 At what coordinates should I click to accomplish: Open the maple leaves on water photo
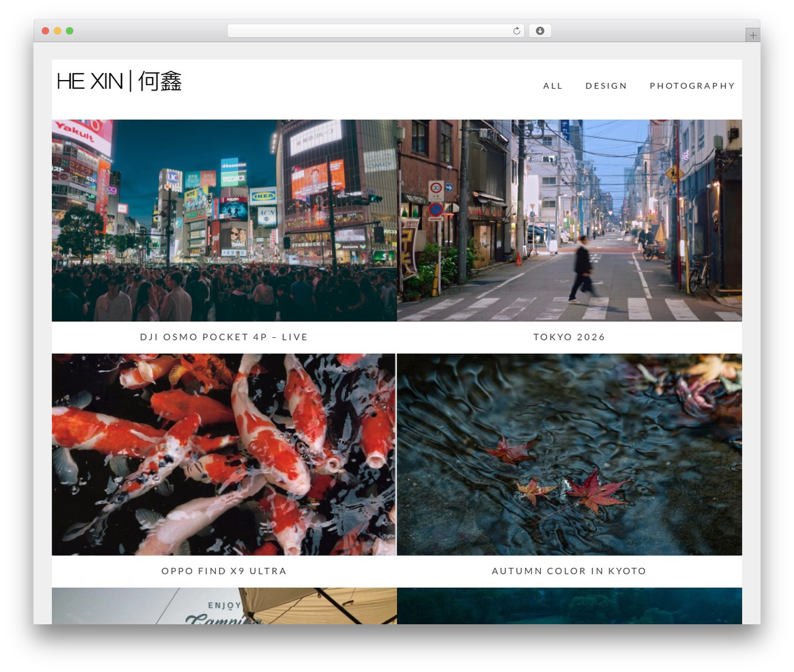pyautogui.click(x=569, y=454)
